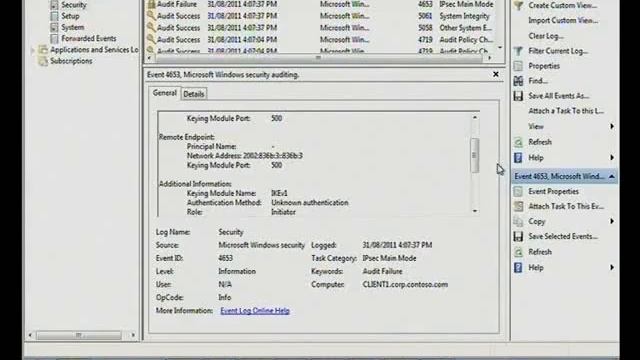Select Audit Success row with event 5058
Screen dimensions: 640x360
321,28
